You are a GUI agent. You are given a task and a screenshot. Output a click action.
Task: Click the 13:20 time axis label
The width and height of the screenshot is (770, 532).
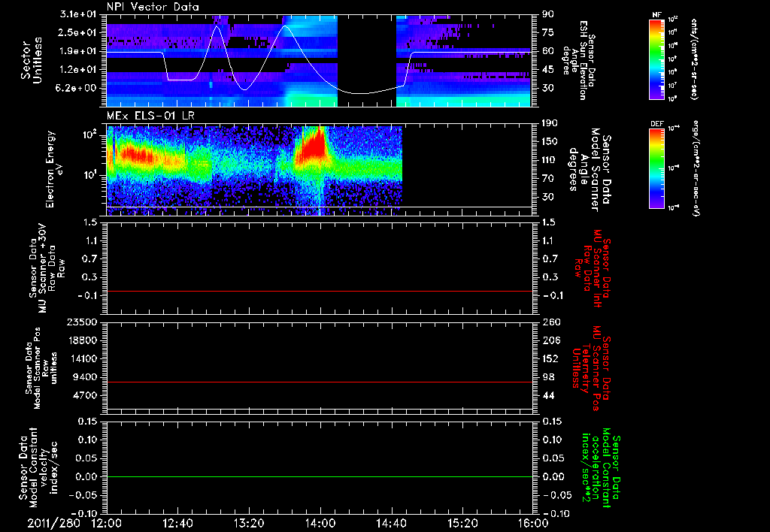click(249, 523)
